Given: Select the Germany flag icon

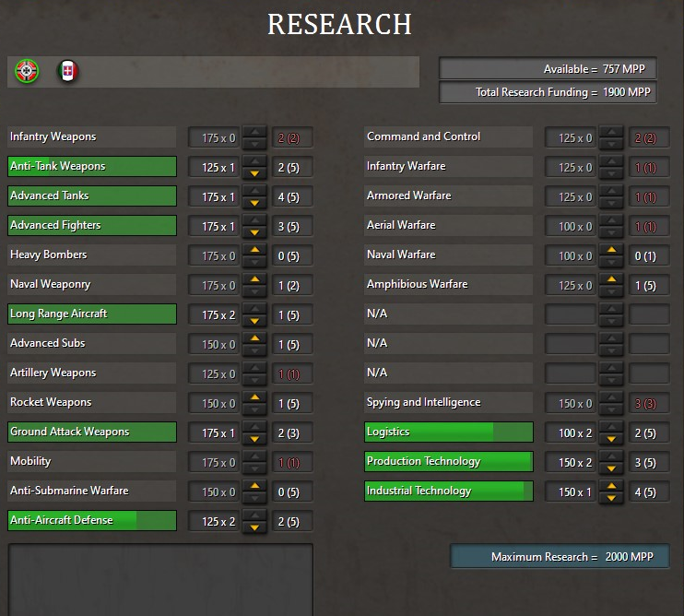Looking at the screenshot, I should (x=27, y=71).
